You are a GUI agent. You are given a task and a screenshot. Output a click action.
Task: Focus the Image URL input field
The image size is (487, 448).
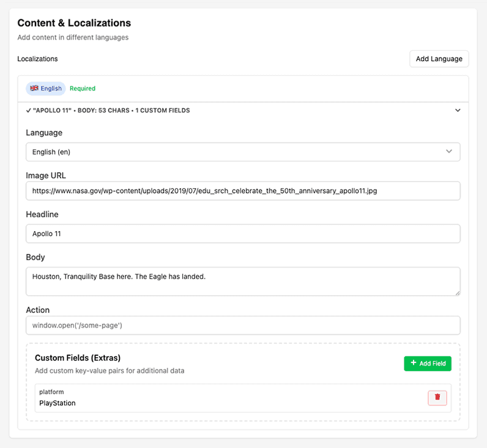point(242,191)
